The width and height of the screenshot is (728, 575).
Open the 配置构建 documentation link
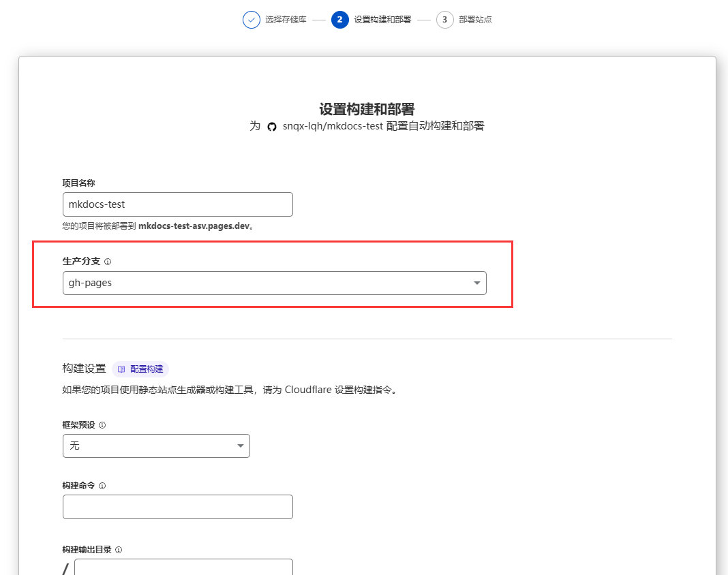[x=140, y=369]
